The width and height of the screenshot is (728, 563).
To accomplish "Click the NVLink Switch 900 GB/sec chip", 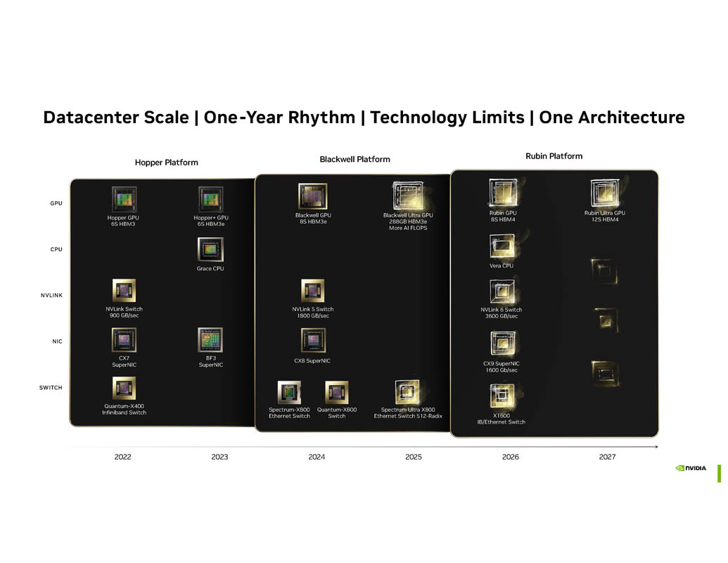I will pos(124,291).
